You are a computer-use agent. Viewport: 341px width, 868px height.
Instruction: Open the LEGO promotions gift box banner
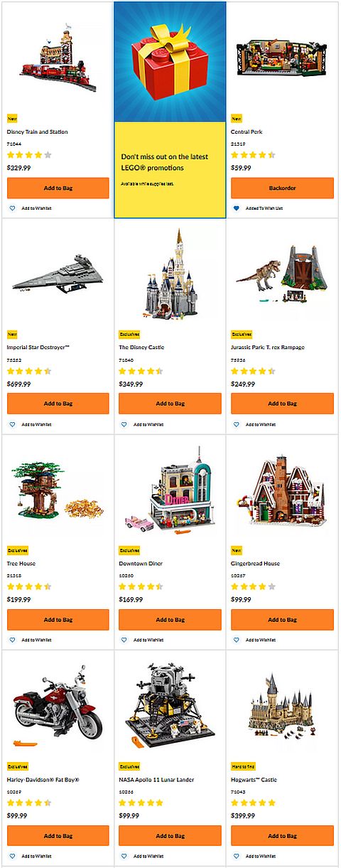coord(170,60)
